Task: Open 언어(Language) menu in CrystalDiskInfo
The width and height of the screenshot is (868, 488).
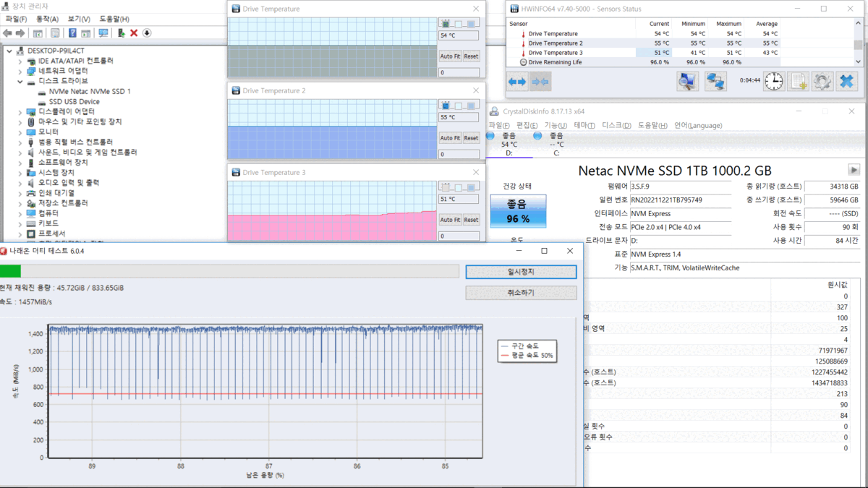Action: click(698, 126)
